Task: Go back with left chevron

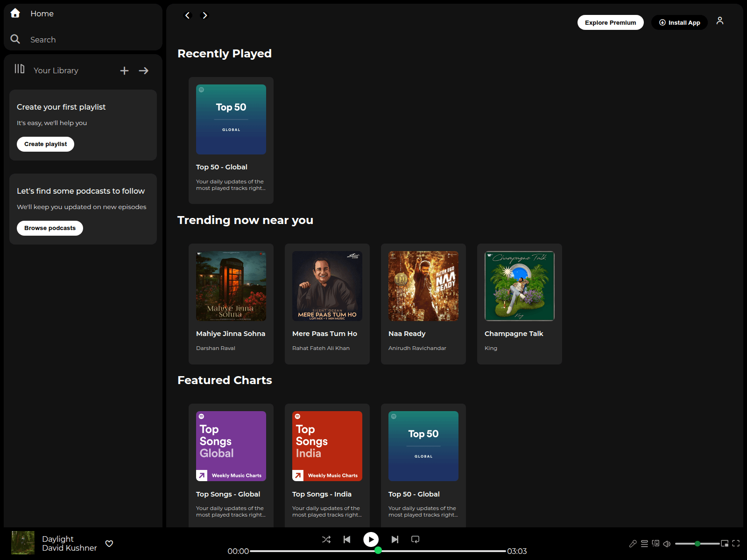Action: (x=188, y=15)
